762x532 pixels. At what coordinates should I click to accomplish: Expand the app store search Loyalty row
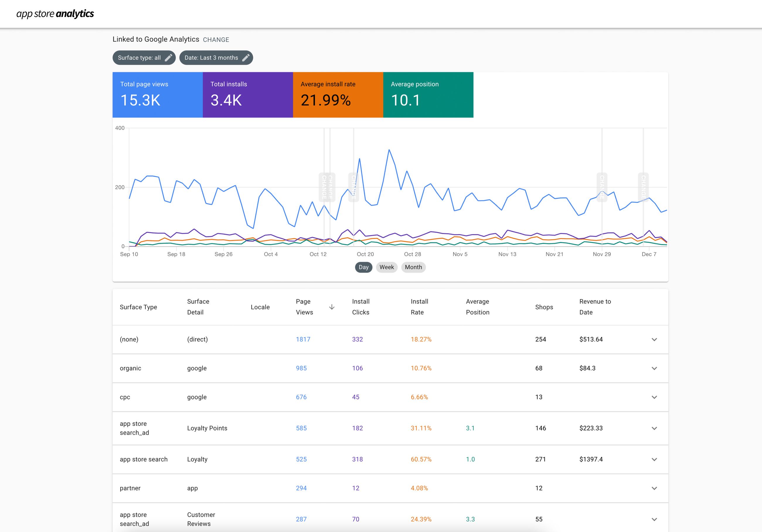[x=654, y=459]
